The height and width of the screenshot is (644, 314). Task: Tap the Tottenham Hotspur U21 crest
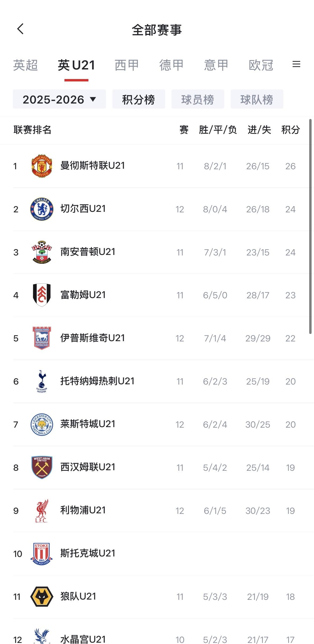pyautogui.click(x=42, y=381)
